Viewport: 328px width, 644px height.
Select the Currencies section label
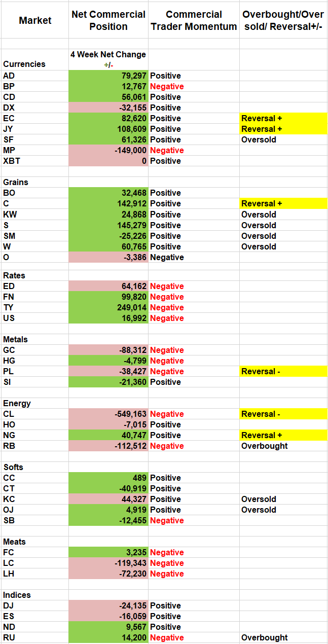(x=24, y=64)
